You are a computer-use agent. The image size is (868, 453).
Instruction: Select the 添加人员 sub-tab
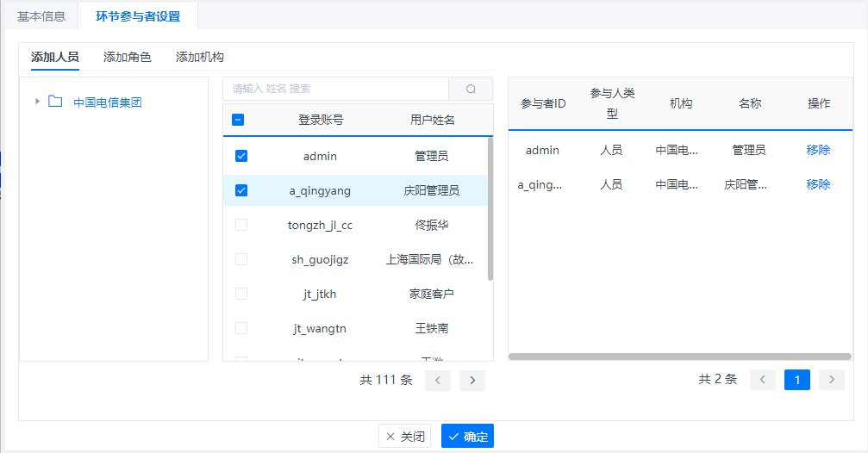click(x=55, y=57)
